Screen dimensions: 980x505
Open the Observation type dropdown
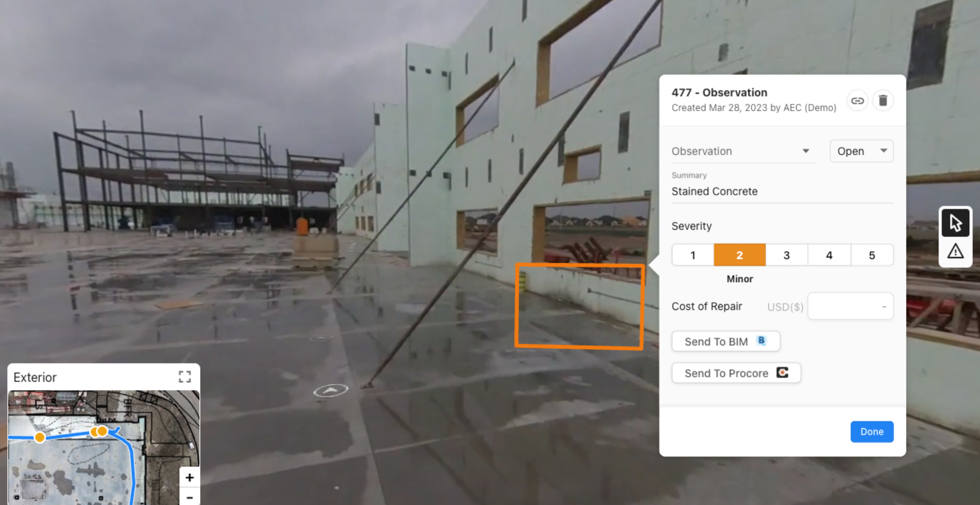point(742,151)
